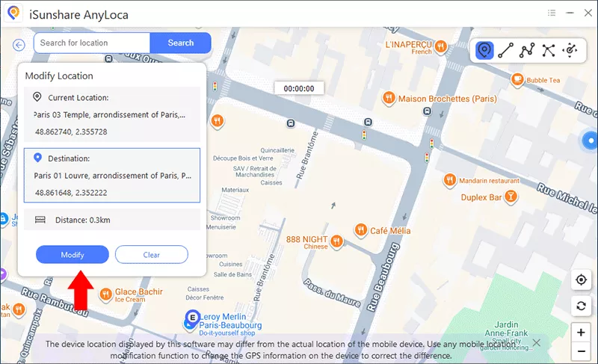Select the Destination box in panel
The height and width of the screenshot is (364, 598).
coord(112,176)
